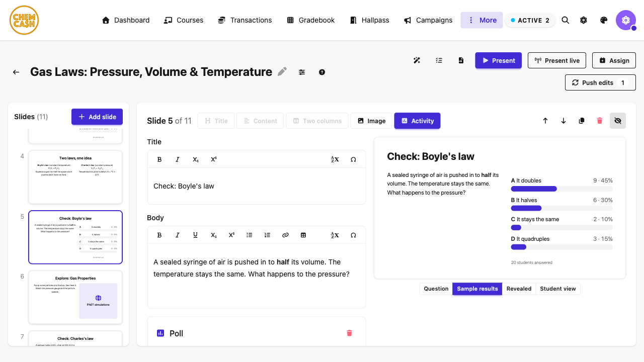Go back using the left arrow
Screen dimensions: 644x362
(16, 72)
